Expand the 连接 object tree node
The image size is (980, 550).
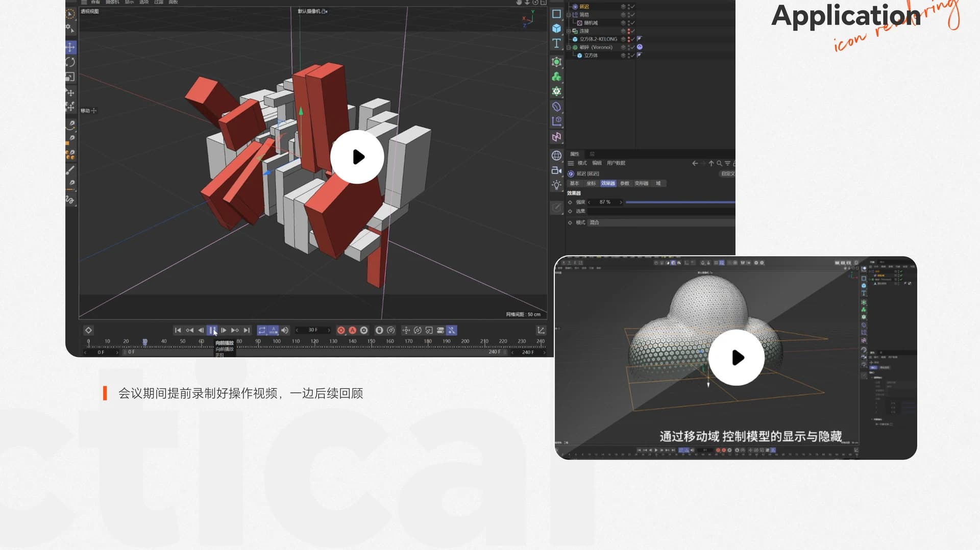pos(569,31)
